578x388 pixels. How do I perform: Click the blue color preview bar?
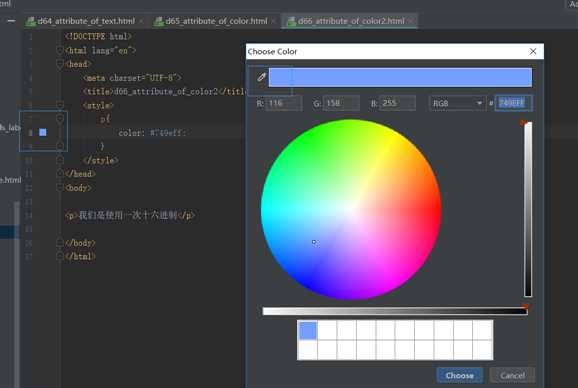[400, 77]
